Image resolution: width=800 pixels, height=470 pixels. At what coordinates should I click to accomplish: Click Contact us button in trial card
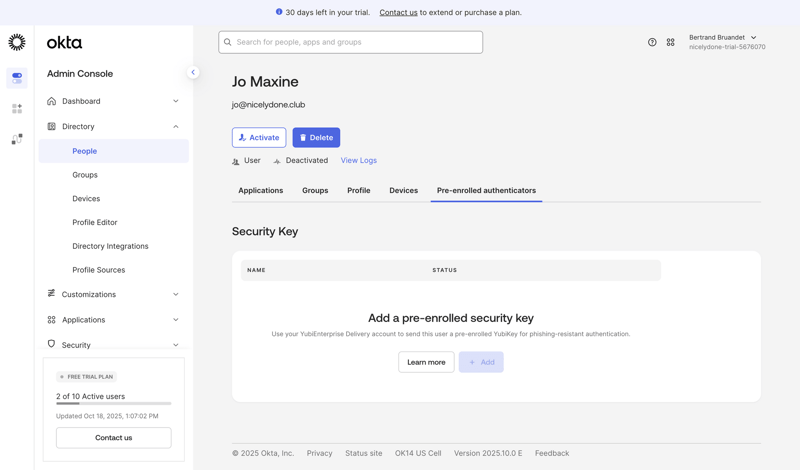coord(114,437)
